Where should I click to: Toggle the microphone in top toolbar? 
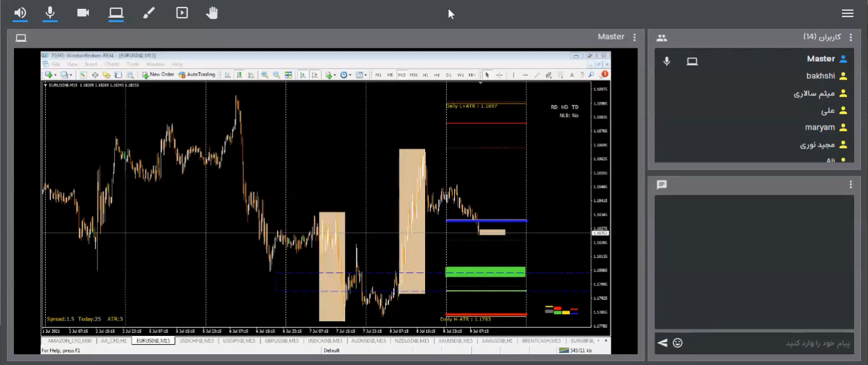tap(50, 13)
